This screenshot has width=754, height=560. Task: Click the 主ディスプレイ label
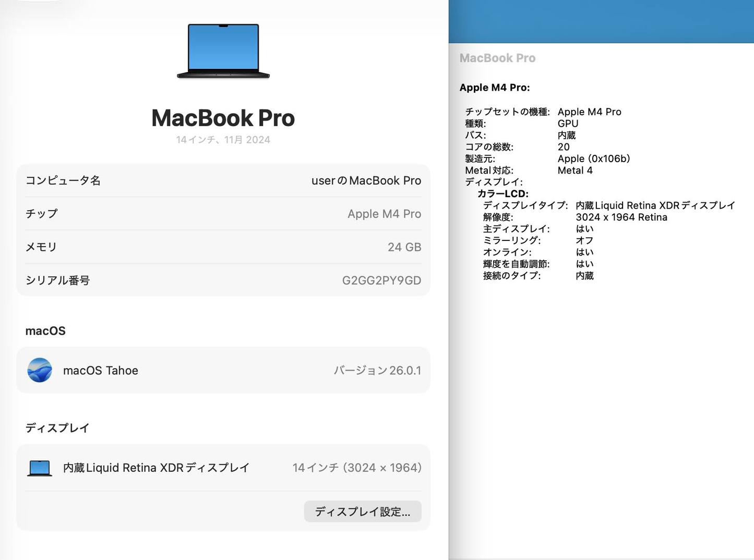coord(516,229)
